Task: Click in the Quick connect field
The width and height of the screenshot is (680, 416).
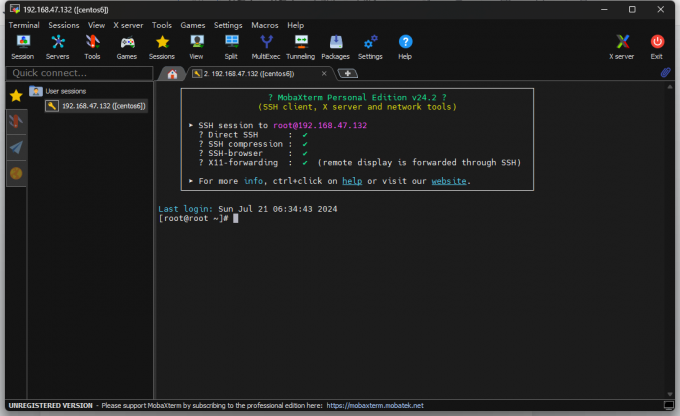Action: pos(80,73)
